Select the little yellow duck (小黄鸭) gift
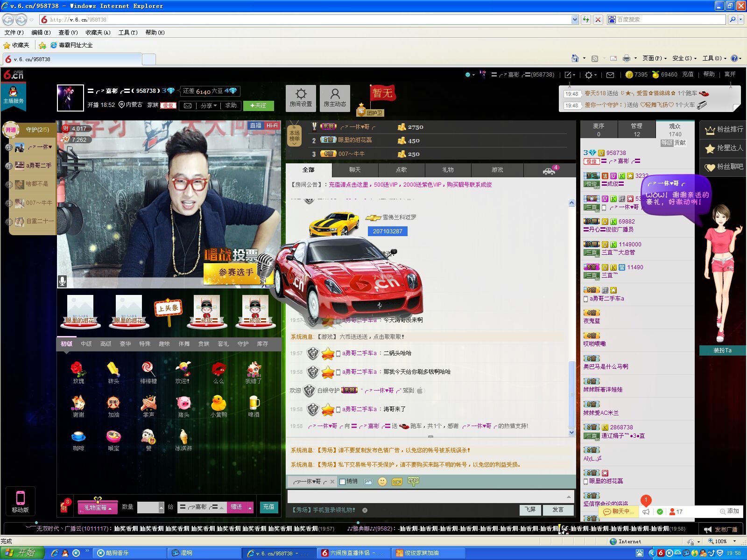The width and height of the screenshot is (747, 560). (218, 406)
